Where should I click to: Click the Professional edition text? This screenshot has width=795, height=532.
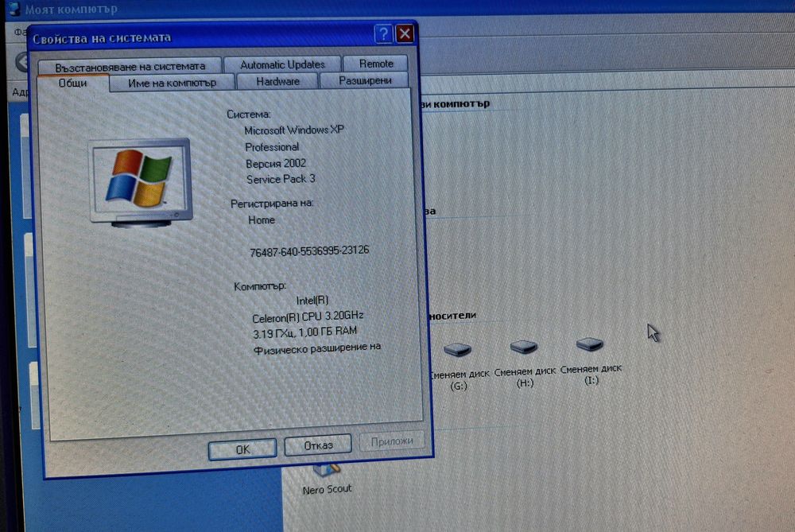(272, 147)
